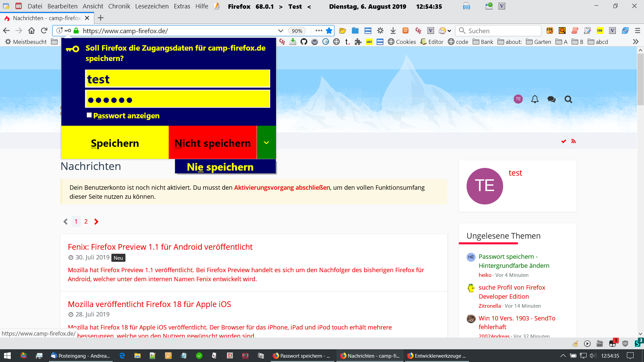
Task: Expand green dropdown arrow next to Nicht speichern
Action: (x=266, y=142)
